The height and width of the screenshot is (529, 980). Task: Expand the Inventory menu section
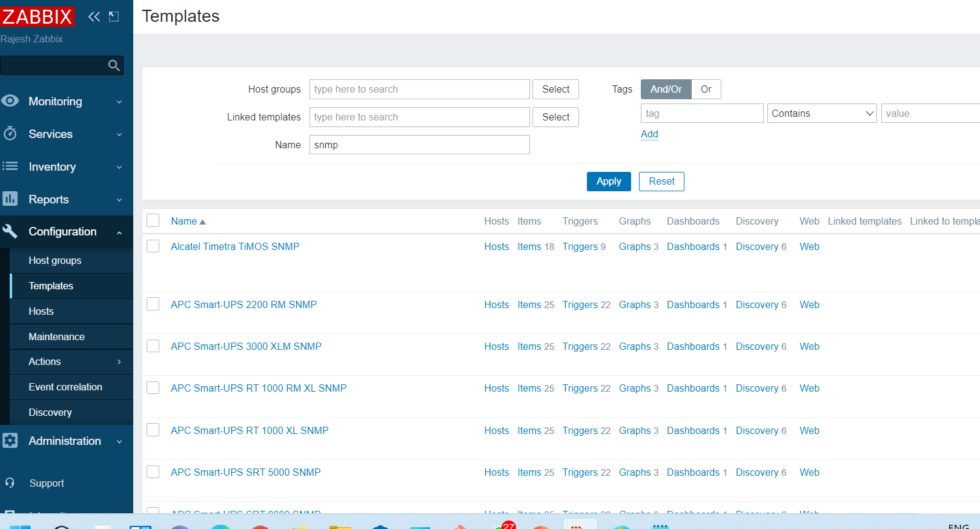coord(119,167)
